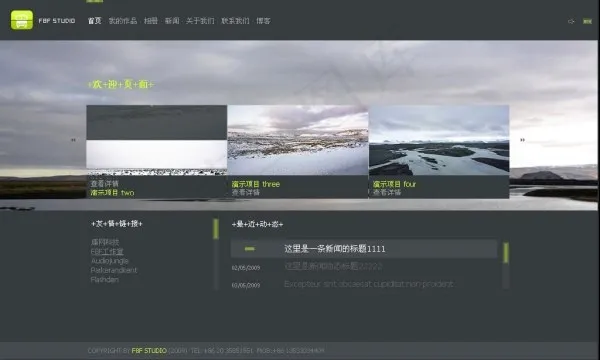Open the news title dated 02/05/2009
This screenshot has width=600, height=360.
click(333, 266)
